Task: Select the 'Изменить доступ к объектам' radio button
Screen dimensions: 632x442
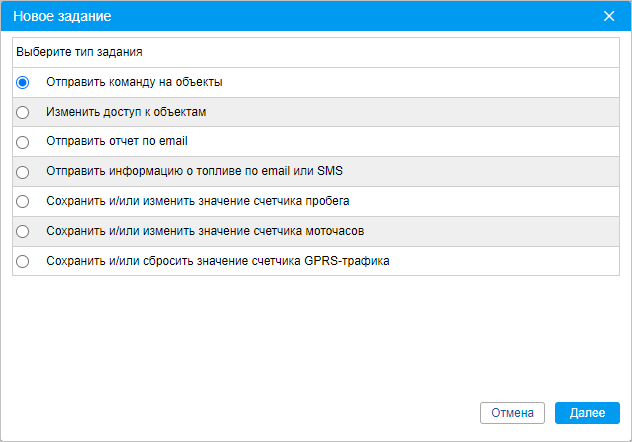Action: [x=23, y=112]
